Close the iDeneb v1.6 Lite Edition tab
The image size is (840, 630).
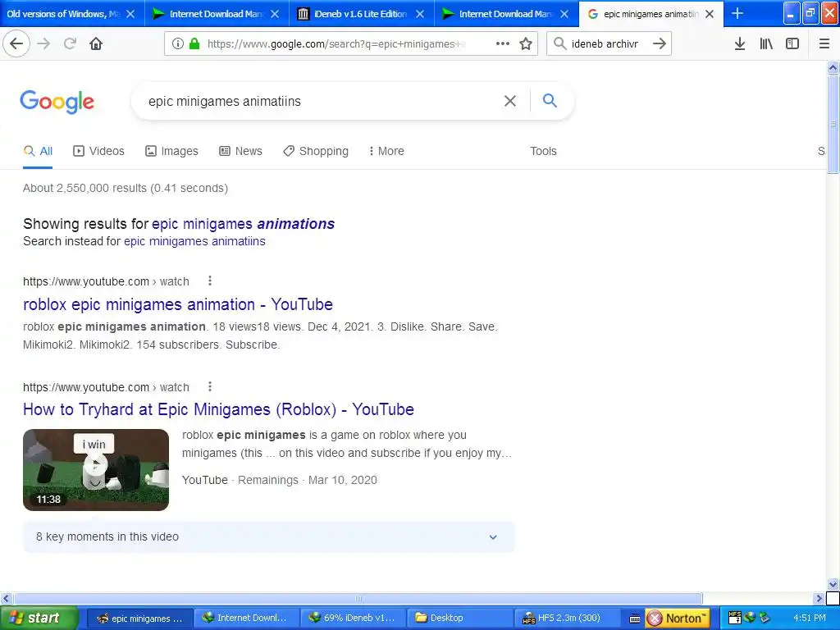tap(420, 14)
